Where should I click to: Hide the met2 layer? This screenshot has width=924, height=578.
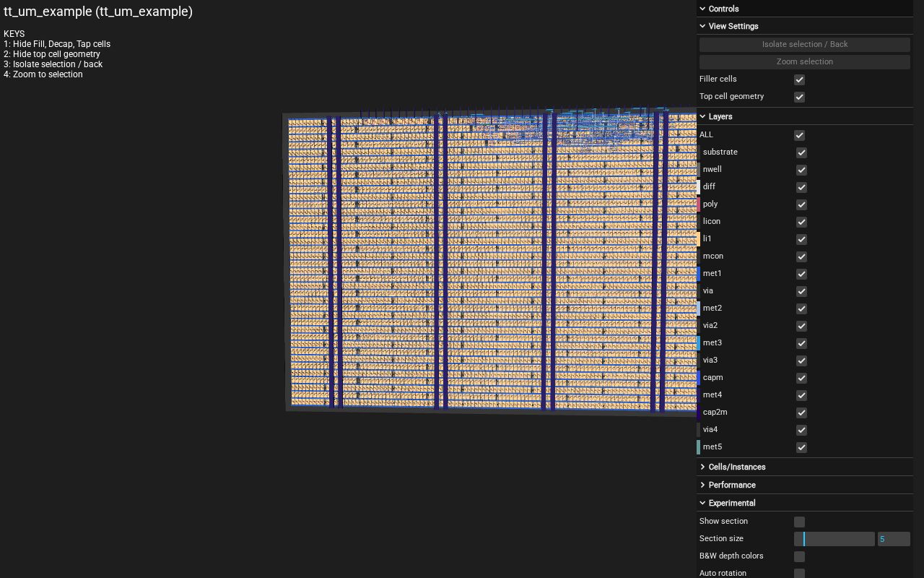[x=801, y=309]
